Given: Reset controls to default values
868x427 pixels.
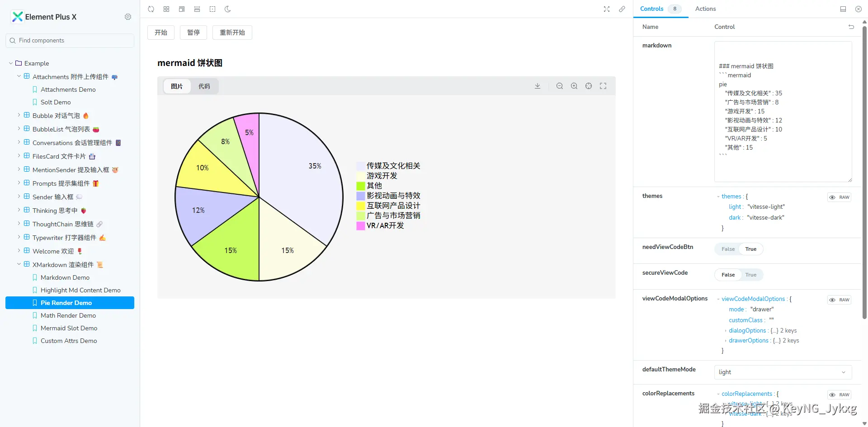Looking at the screenshot, I should coord(851,27).
